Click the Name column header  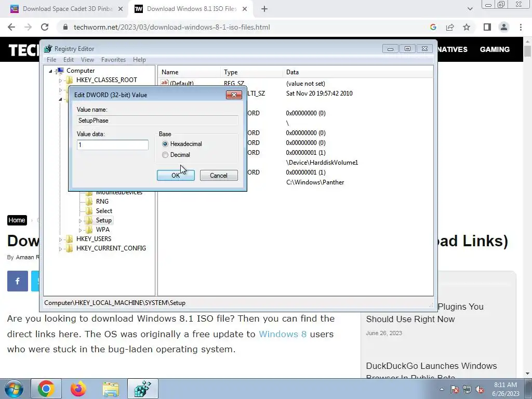[x=189, y=72]
